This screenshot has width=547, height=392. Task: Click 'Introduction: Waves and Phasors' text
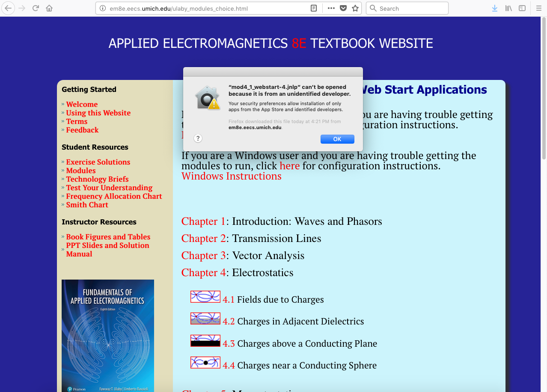307,221
